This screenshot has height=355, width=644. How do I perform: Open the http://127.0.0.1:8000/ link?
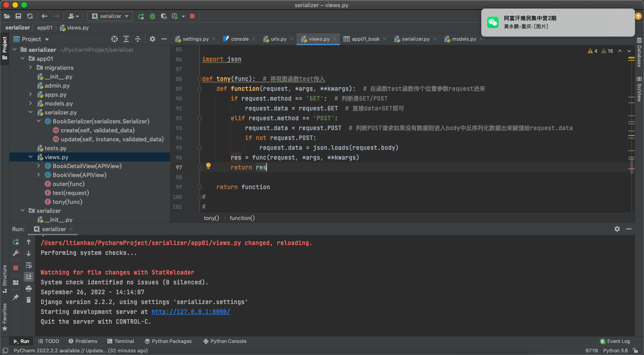(191, 312)
